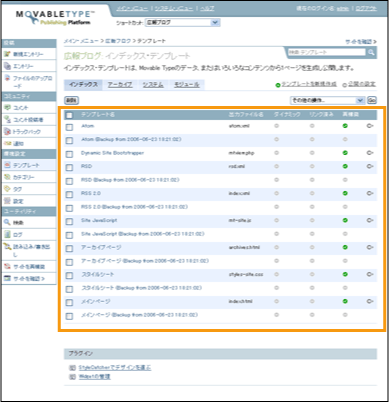
Task: Open the スタイルシート template name link (styles-site.css row)
Action: (98, 274)
